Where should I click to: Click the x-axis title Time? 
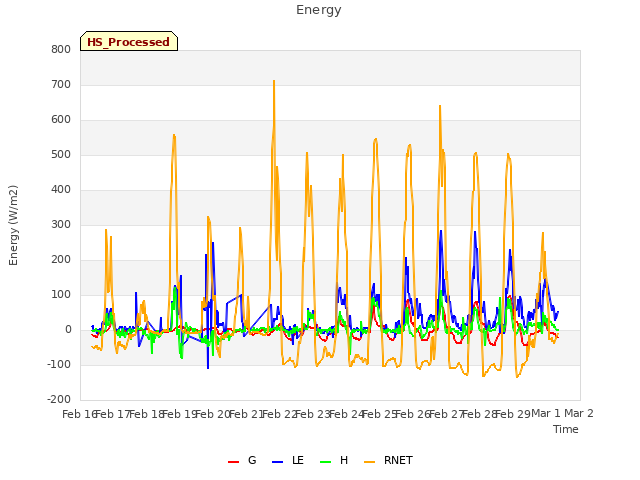566,429
